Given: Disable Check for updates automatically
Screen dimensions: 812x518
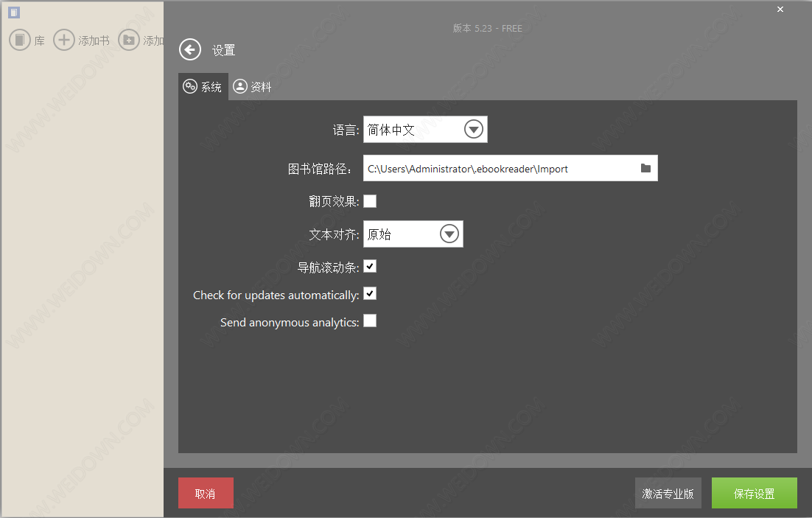Looking at the screenshot, I should click(370, 294).
